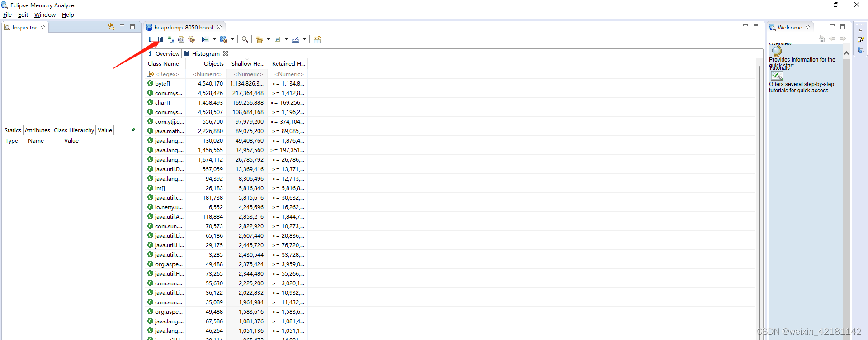
Task: Select the com.ytjj.q... class row
Action: pyautogui.click(x=451, y=121)
